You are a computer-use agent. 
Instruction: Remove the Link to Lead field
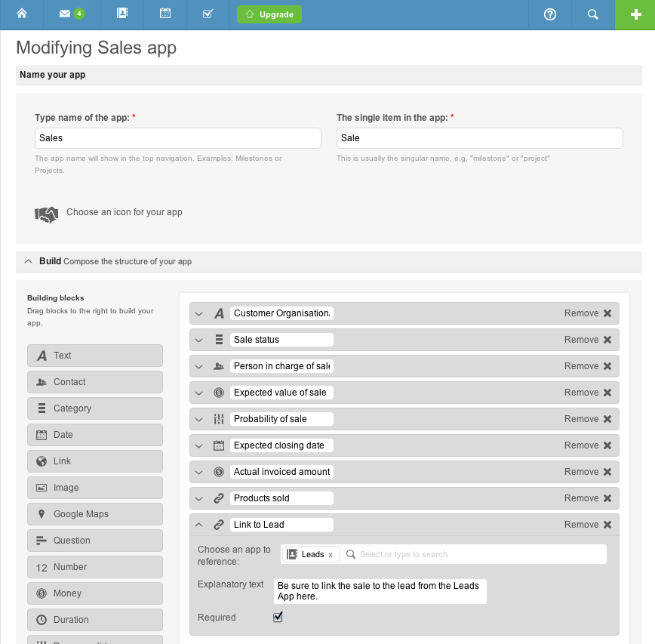pos(588,525)
